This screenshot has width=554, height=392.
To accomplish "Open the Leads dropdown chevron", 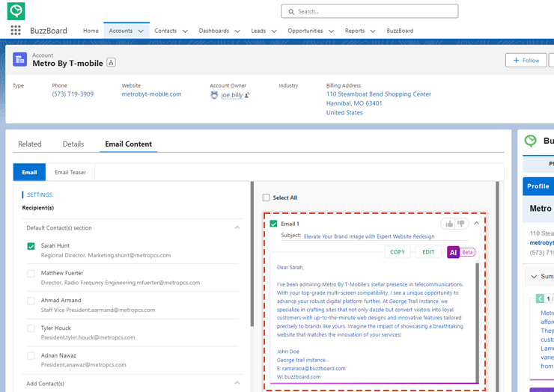I will 274,31.
